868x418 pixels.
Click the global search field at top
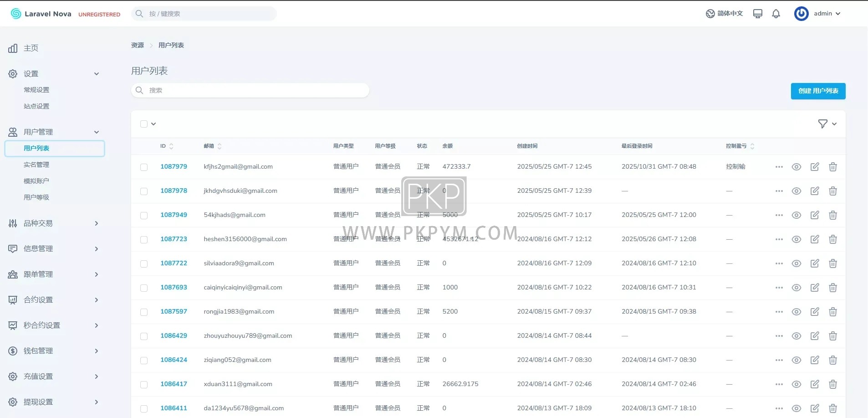(204, 14)
